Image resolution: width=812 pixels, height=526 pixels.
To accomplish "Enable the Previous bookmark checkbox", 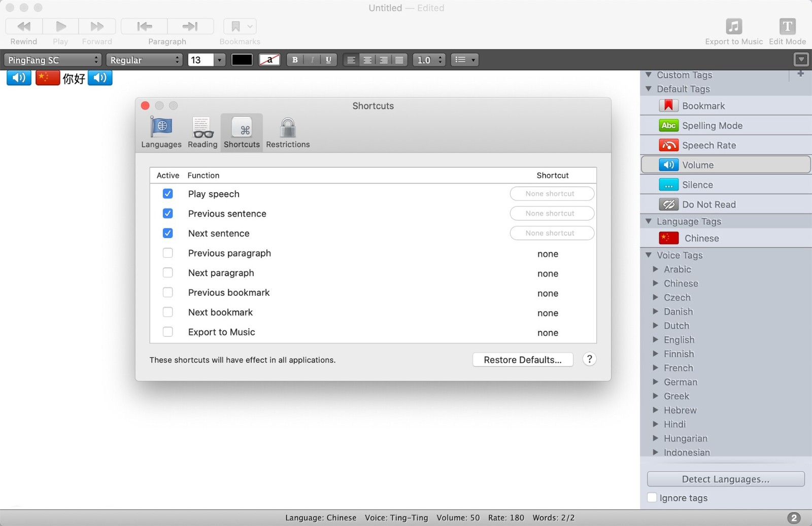I will [x=168, y=293].
